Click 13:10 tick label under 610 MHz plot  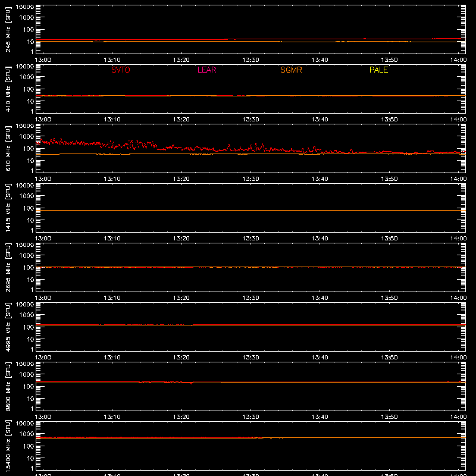click(x=112, y=179)
